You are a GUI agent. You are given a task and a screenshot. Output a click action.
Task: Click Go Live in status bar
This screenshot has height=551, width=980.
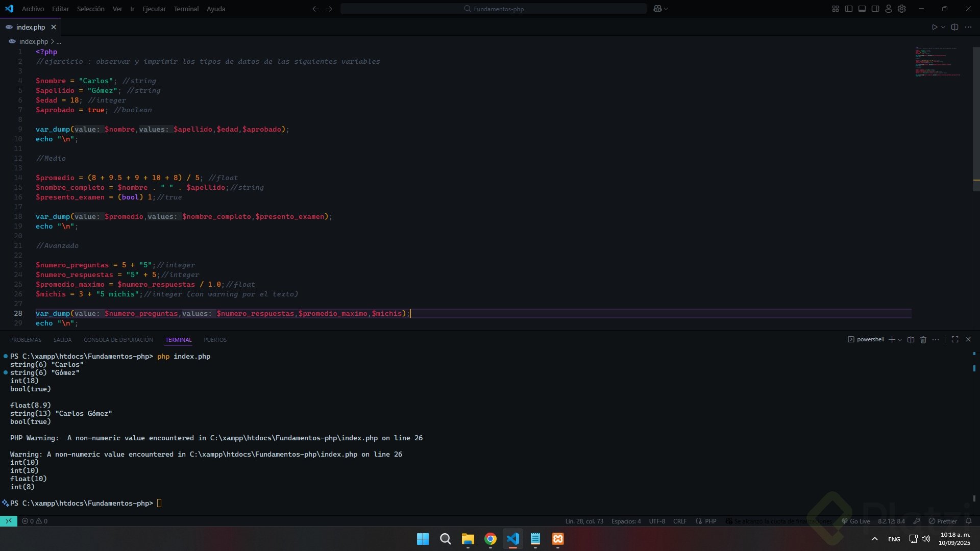coord(856,521)
